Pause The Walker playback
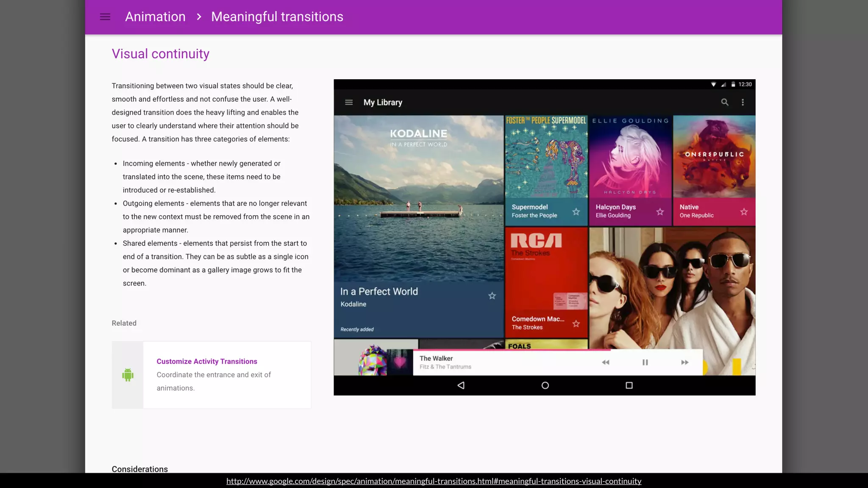 [645, 362]
